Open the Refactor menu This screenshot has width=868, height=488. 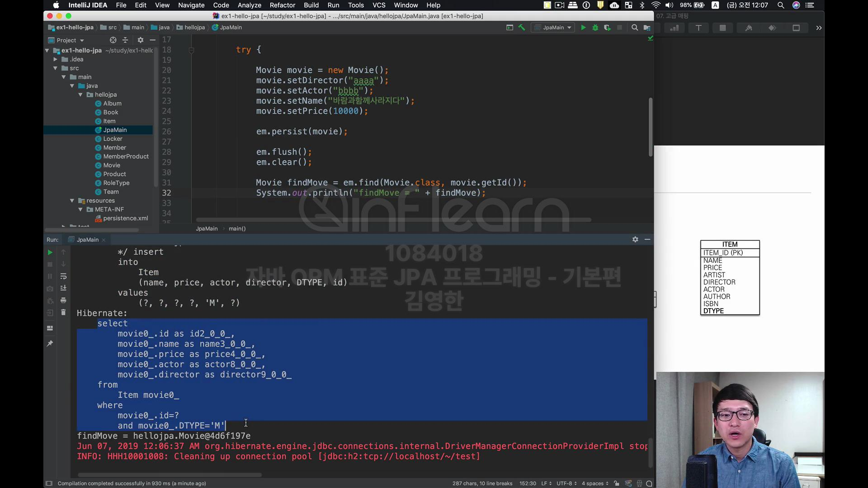[x=282, y=5]
